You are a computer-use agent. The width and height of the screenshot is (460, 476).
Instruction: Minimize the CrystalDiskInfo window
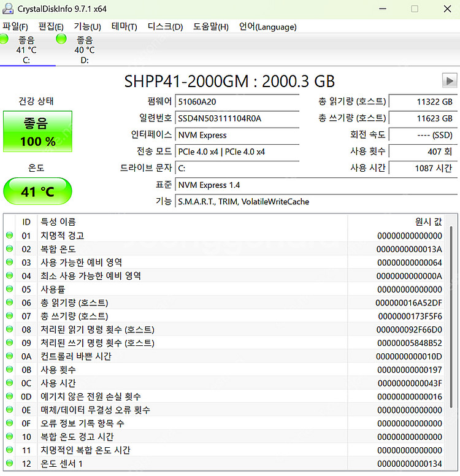coord(383,9)
